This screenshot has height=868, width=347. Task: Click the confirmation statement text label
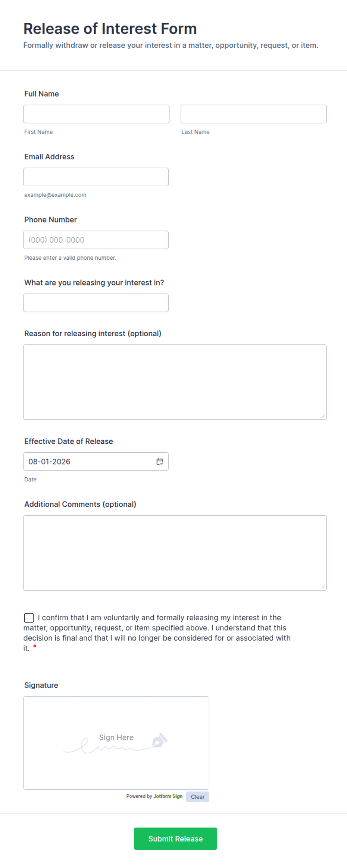click(157, 633)
